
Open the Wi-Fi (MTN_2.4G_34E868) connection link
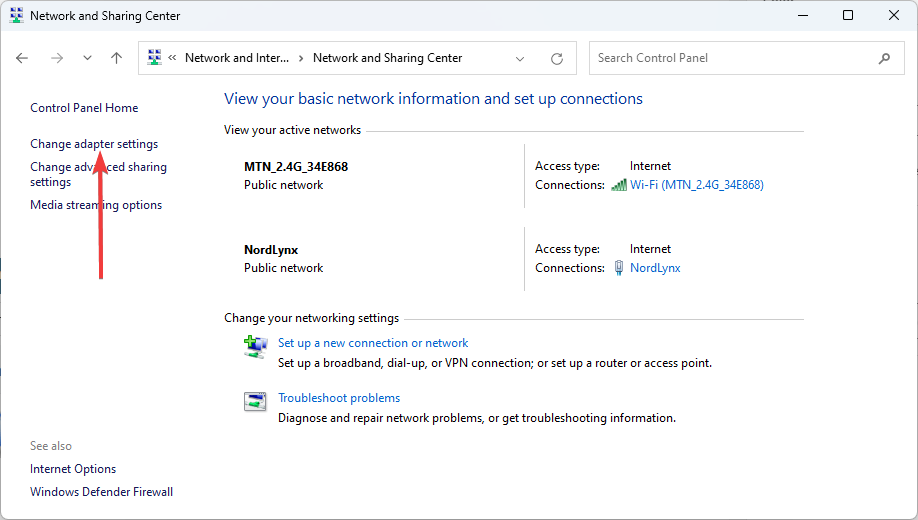click(696, 185)
